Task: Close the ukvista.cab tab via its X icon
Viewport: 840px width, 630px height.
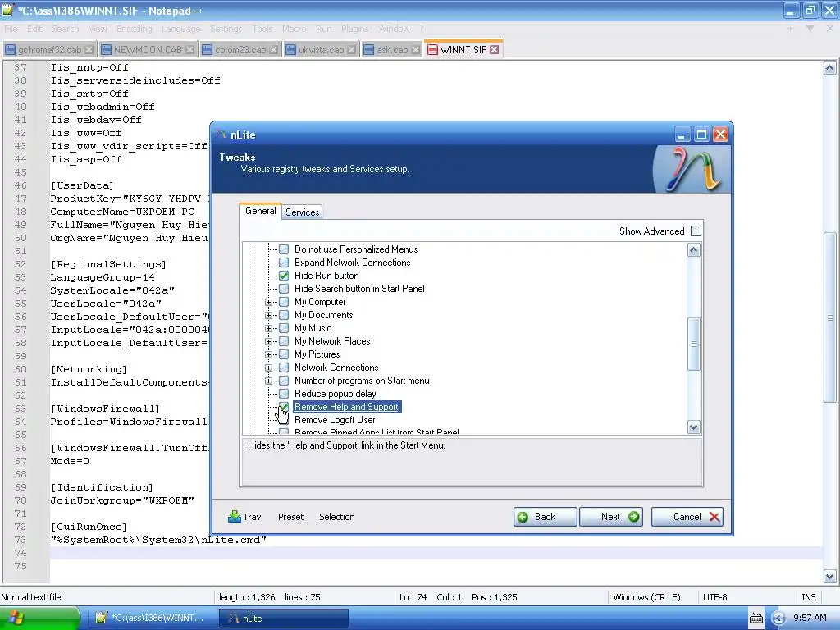Action: [x=351, y=50]
